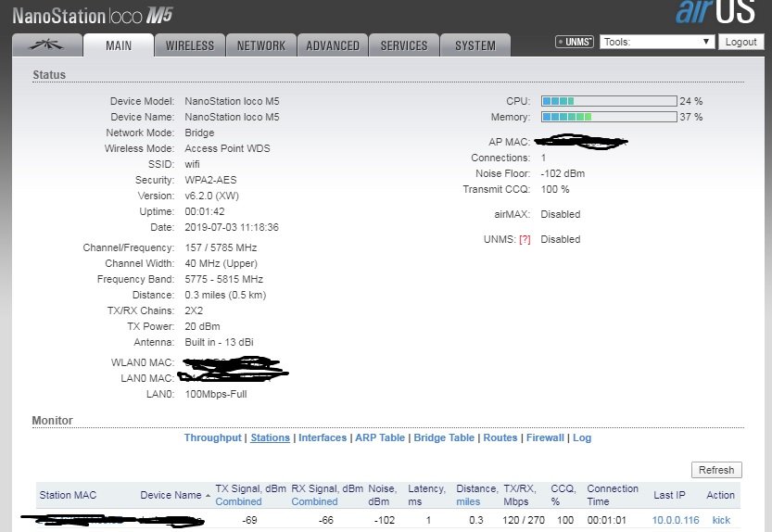Go to the ADVANCED tab
The width and height of the screenshot is (772, 532).
point(333,45)
